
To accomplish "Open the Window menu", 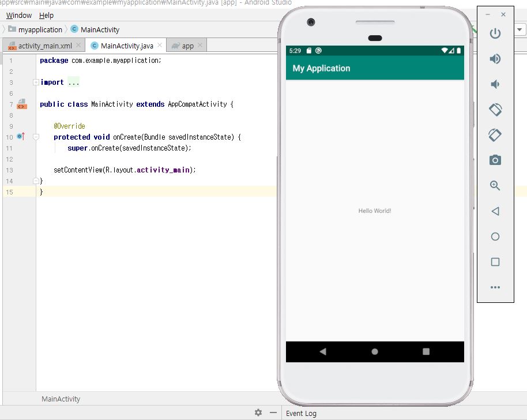I will point(19,16).
